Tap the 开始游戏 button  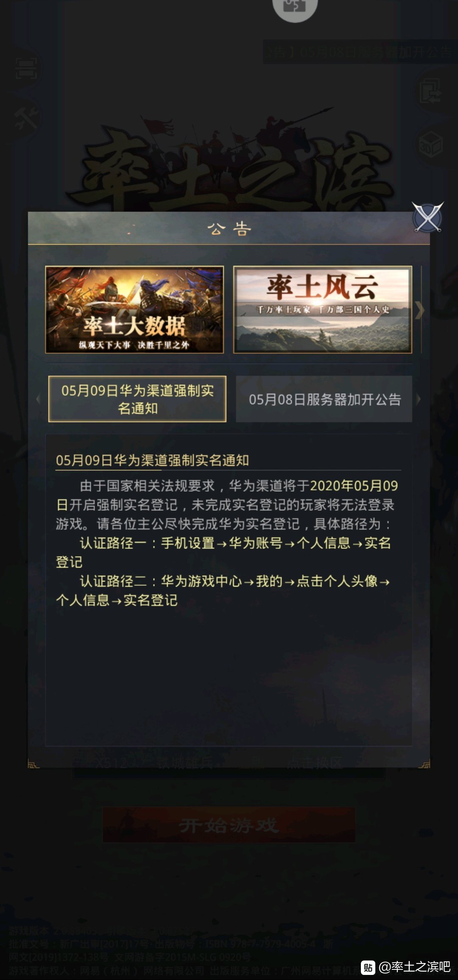[229, 825]
